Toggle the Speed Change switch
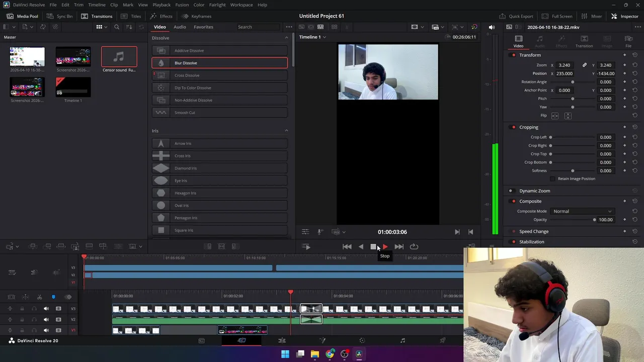 tap(513, 231)
